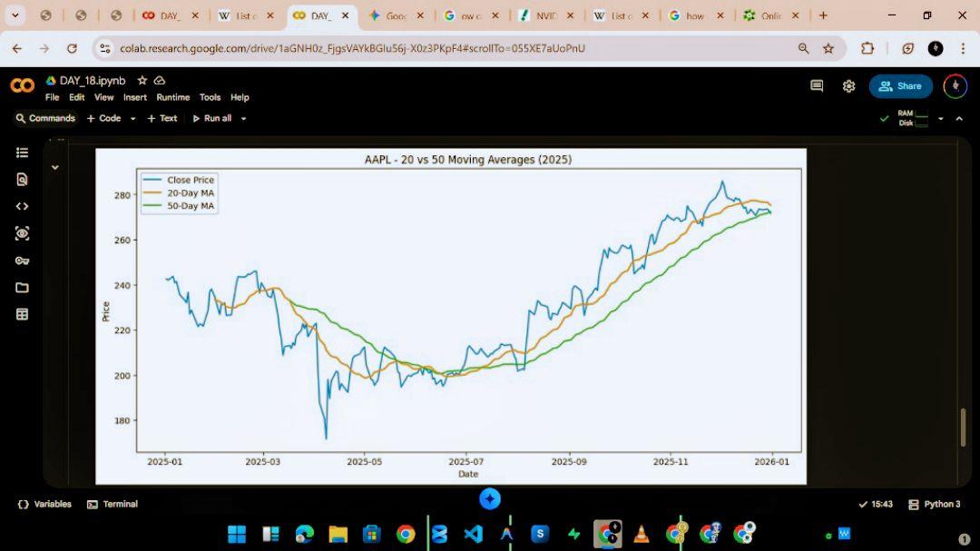This screenshot has height=551, width=980.
Task: Open the Run all dropdown arrow
Action: click(x=244, y=119)
